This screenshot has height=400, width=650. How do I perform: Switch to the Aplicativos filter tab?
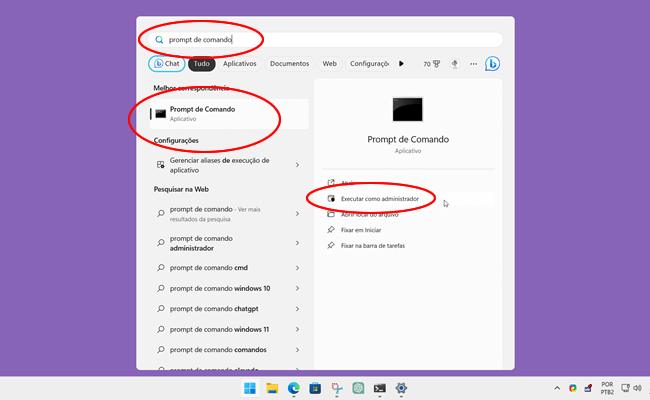tap(240, 64)
